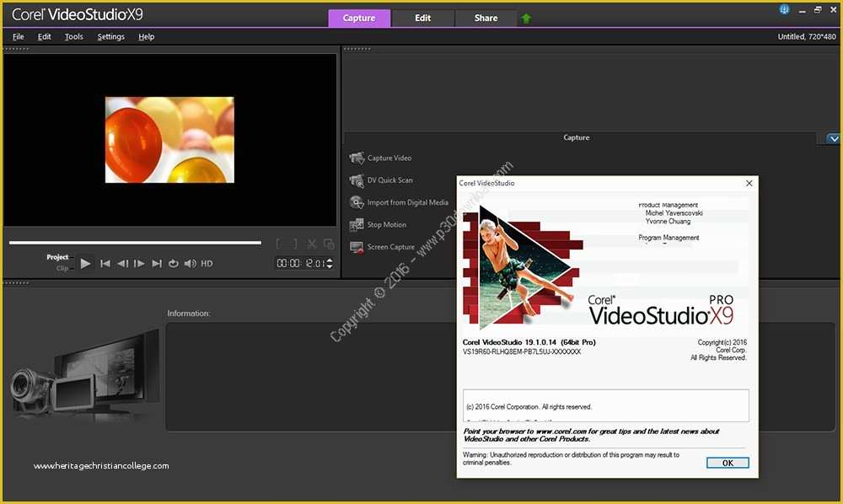Open the Edit menu in menu bar
843x504 pixels.
tap(44, 36)
